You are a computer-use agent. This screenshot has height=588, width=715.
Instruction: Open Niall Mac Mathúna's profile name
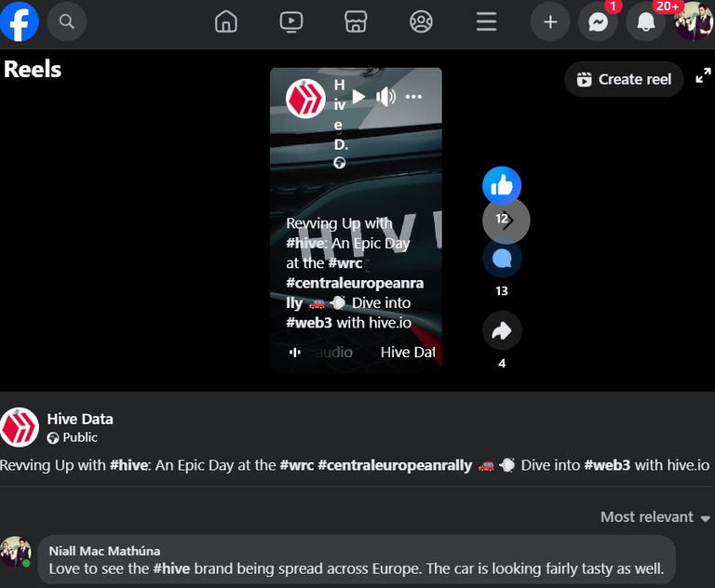pos(104,551)
